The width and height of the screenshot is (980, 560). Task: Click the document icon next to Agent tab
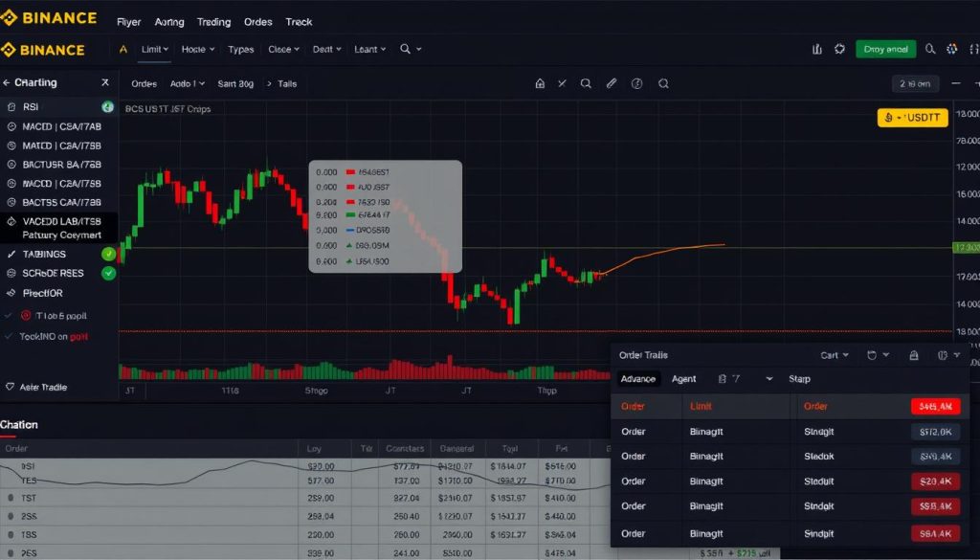[723, 379]
